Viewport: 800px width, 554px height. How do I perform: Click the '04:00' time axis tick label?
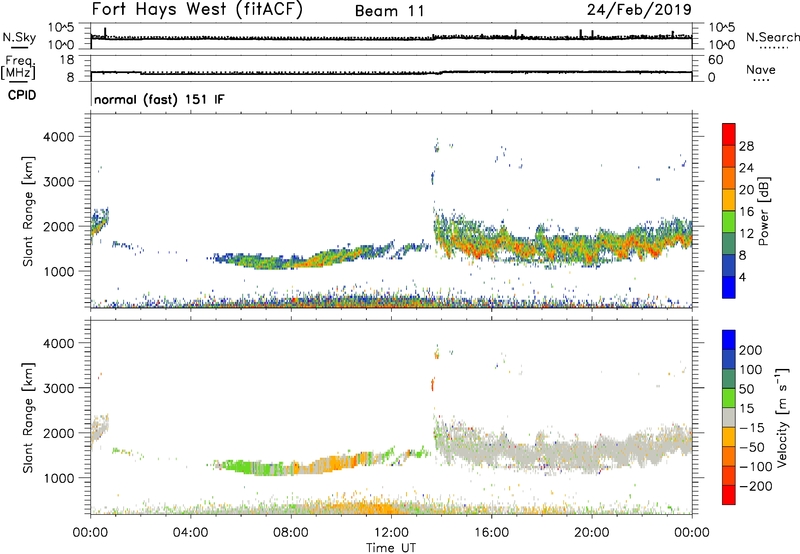click(x=191, y=533)
